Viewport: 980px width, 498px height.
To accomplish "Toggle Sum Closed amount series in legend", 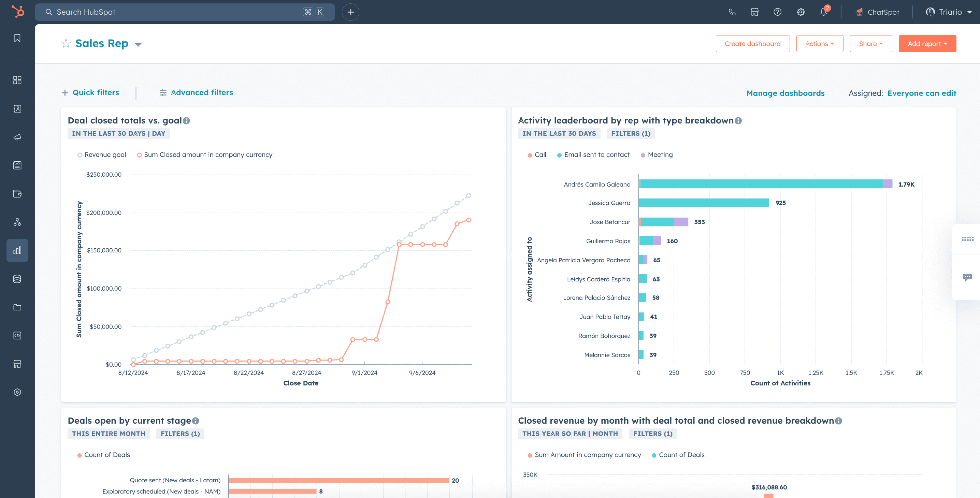I will point(205,155).
